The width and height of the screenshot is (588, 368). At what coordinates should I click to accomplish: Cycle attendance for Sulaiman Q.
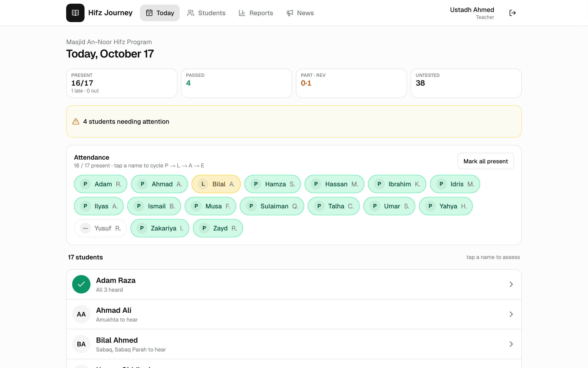point(272,206)
